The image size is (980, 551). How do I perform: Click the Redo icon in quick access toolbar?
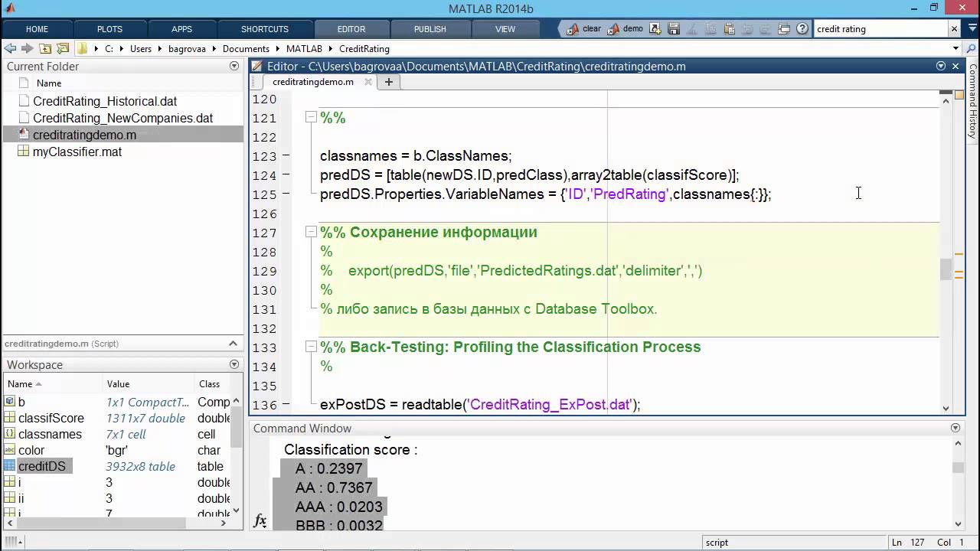tap(766, 29)
